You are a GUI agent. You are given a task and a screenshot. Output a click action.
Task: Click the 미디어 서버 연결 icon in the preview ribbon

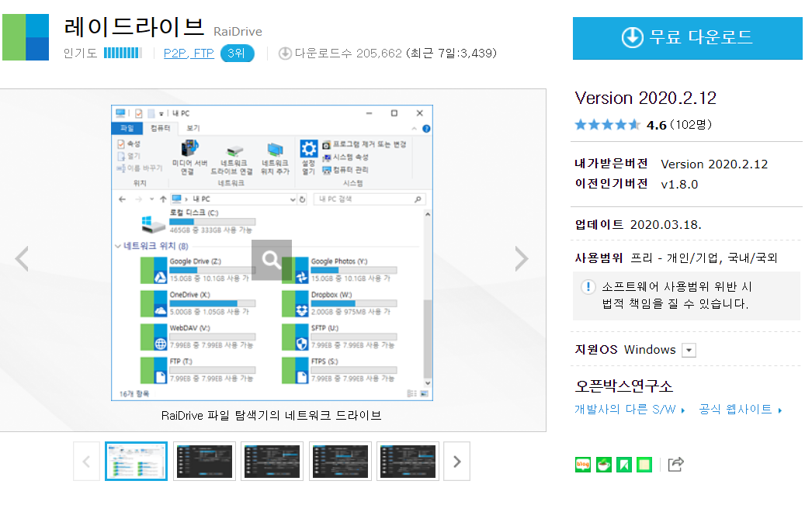pos(189,148)
